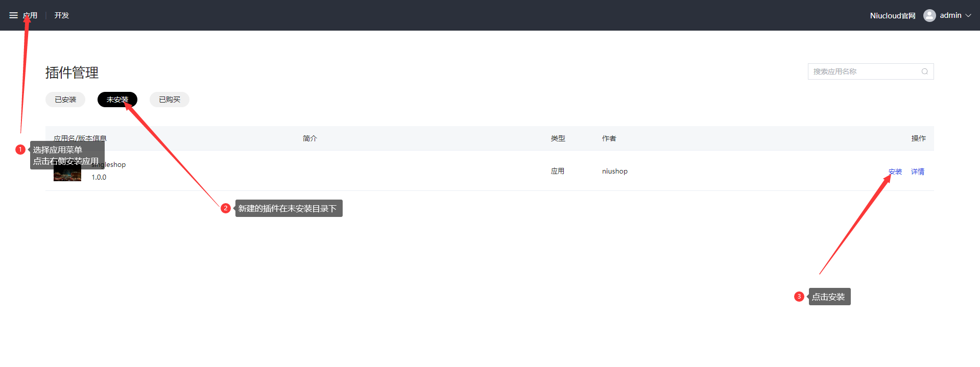The width and height of the screenshot is (980, 367).
Task: Visit the Niucloud官网 link
Action: tap(892, 16)
